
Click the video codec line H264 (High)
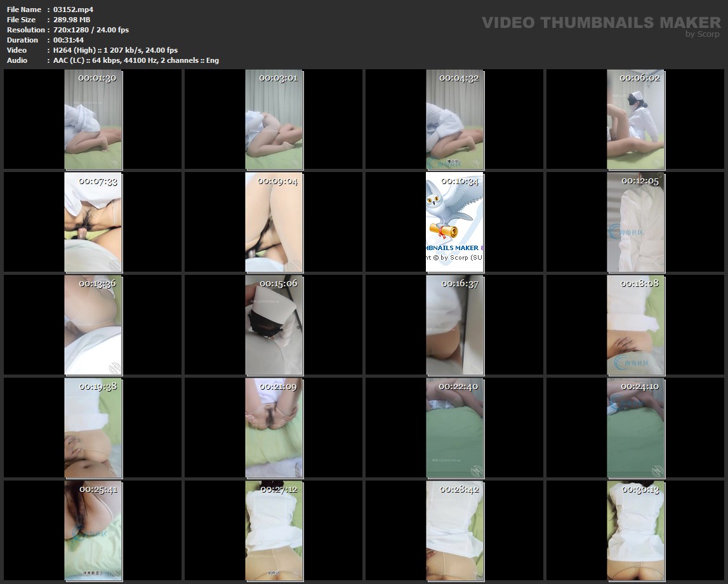coord(116,50)
